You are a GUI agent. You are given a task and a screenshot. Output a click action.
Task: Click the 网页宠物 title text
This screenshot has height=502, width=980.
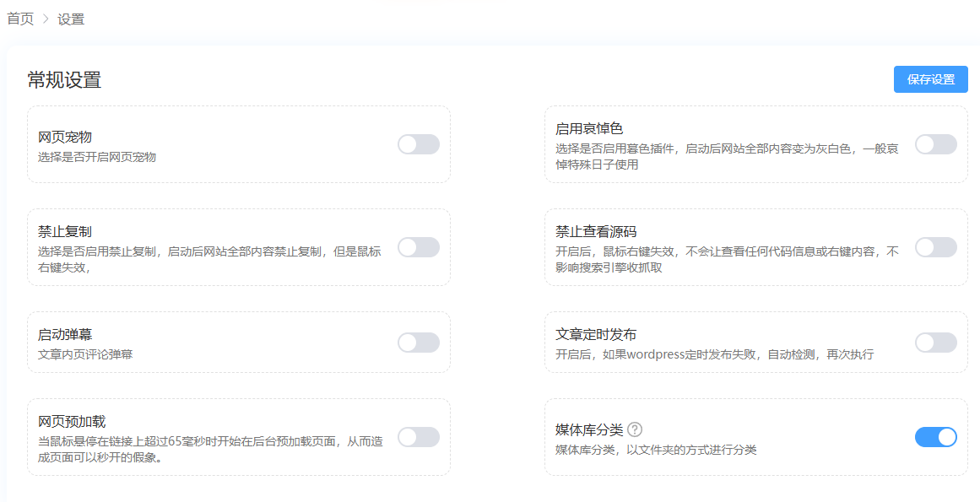65,137
